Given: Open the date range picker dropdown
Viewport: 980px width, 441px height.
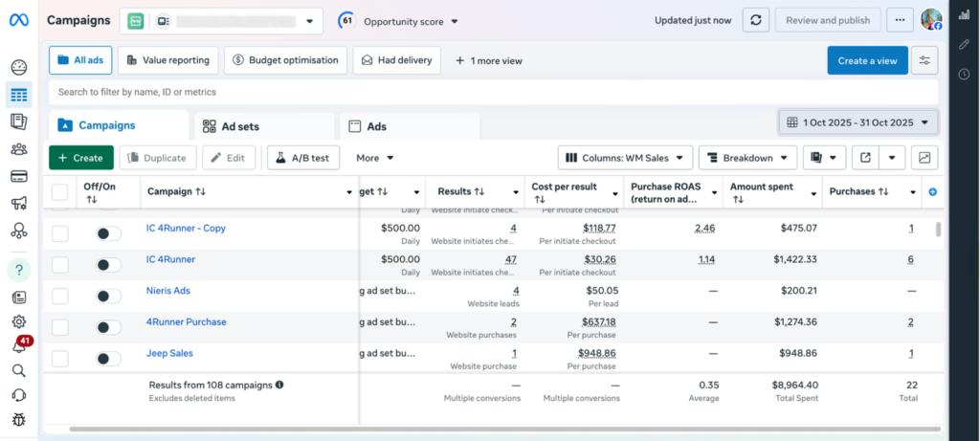Looking at the screenshot, I should (858, 122).
